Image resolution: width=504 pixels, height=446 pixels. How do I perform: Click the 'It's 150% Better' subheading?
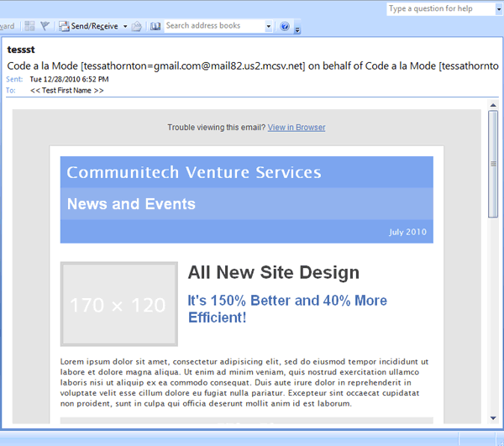[x=287, y=309]
